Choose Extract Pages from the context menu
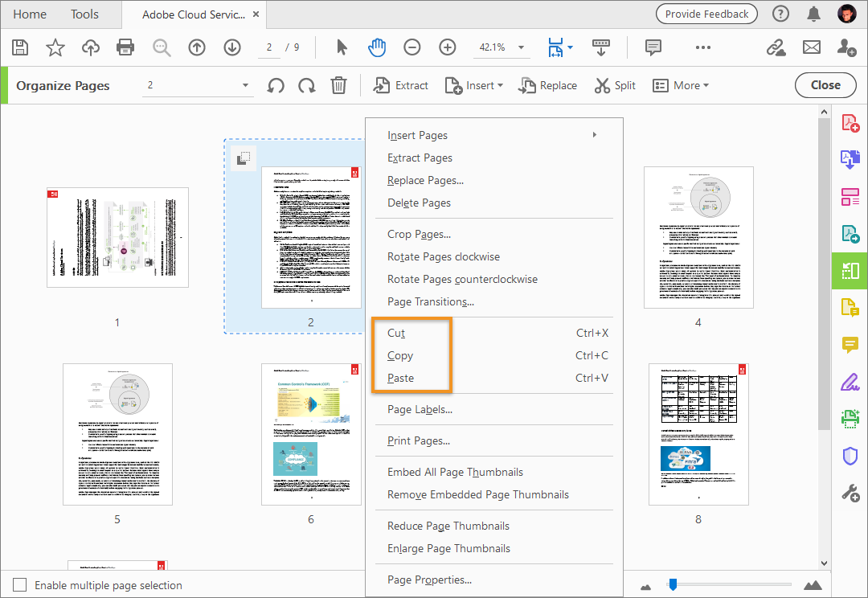This screenshot has width=868, height=598. [x=421, y=158]
